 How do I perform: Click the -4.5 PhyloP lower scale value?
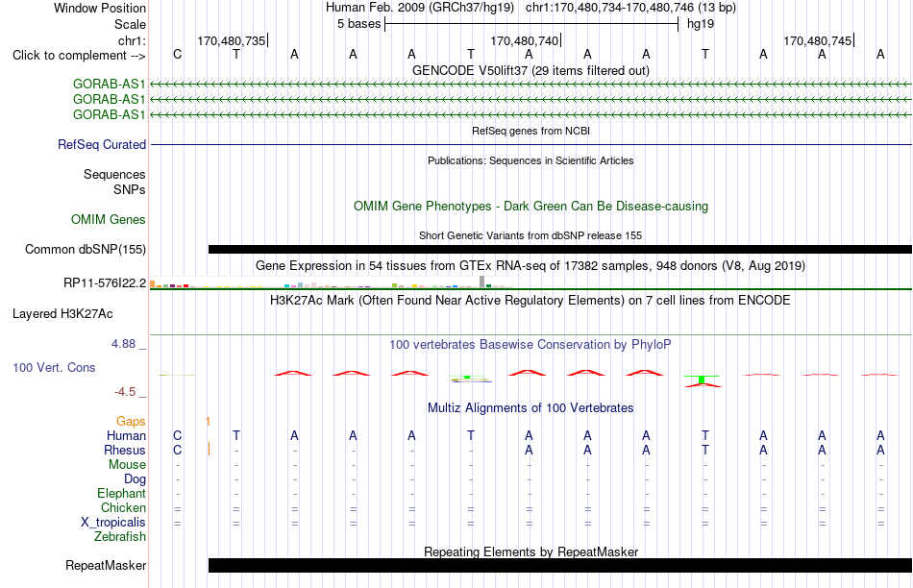125,392
